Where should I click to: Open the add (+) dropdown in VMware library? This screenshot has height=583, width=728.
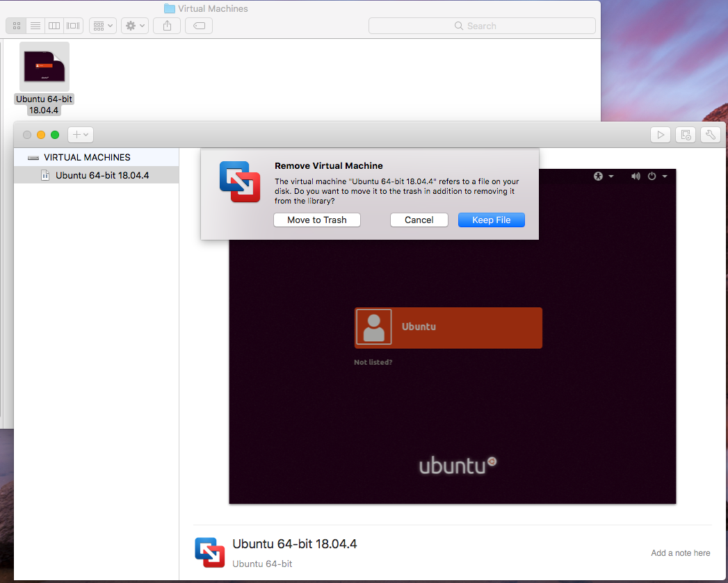81,135
